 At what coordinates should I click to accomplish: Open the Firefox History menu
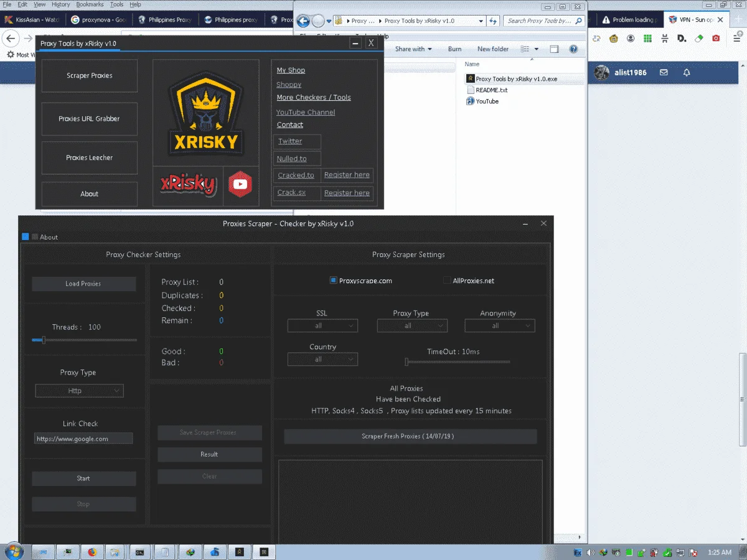(x=60, y=4)
